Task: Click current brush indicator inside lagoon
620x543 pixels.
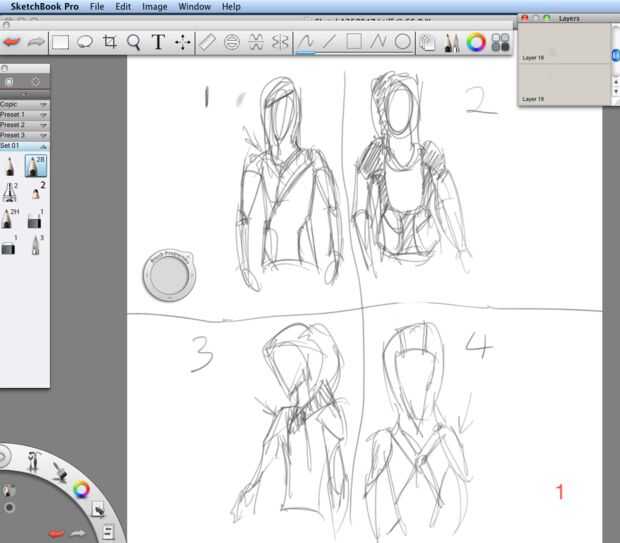Action: (9, 490)
